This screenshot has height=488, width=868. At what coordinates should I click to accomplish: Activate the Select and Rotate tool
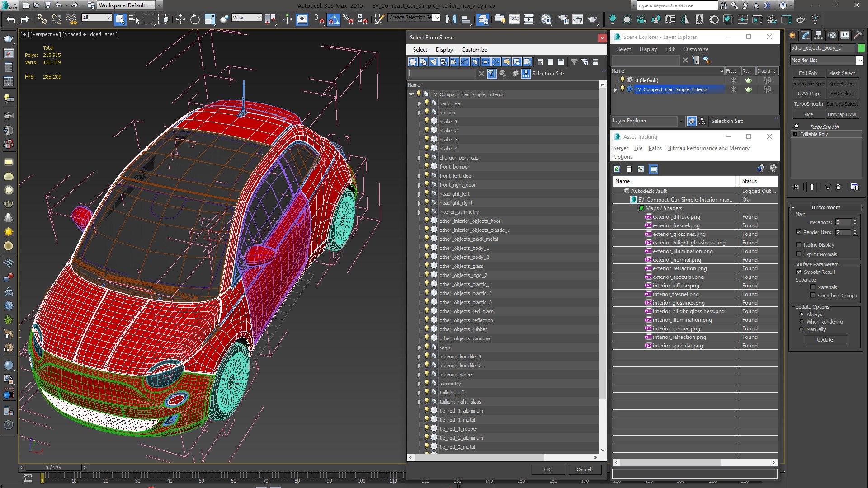195,19
